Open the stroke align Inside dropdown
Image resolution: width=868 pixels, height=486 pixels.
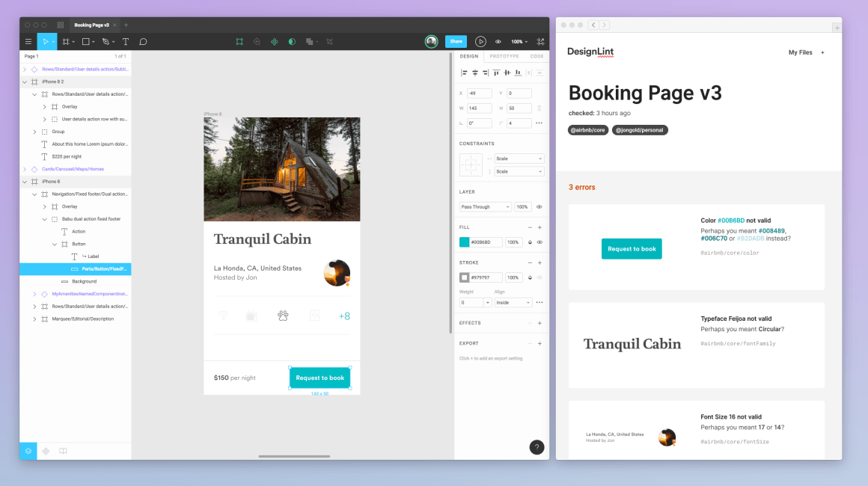click(513, 302)
